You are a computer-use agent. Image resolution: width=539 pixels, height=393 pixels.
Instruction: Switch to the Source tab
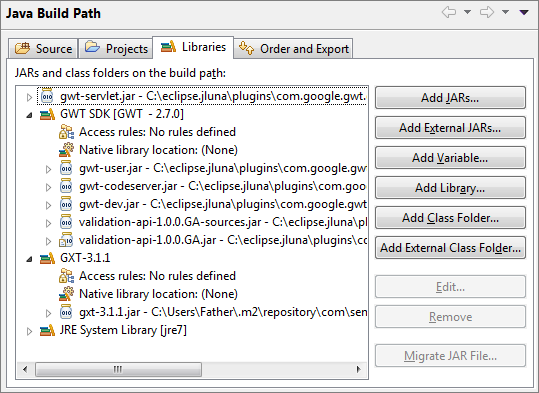point(43,48)
